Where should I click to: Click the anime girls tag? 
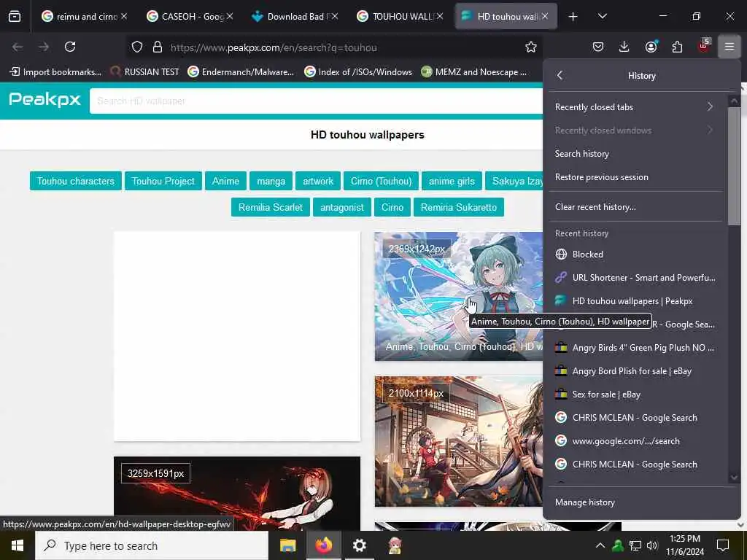(452, 181)
